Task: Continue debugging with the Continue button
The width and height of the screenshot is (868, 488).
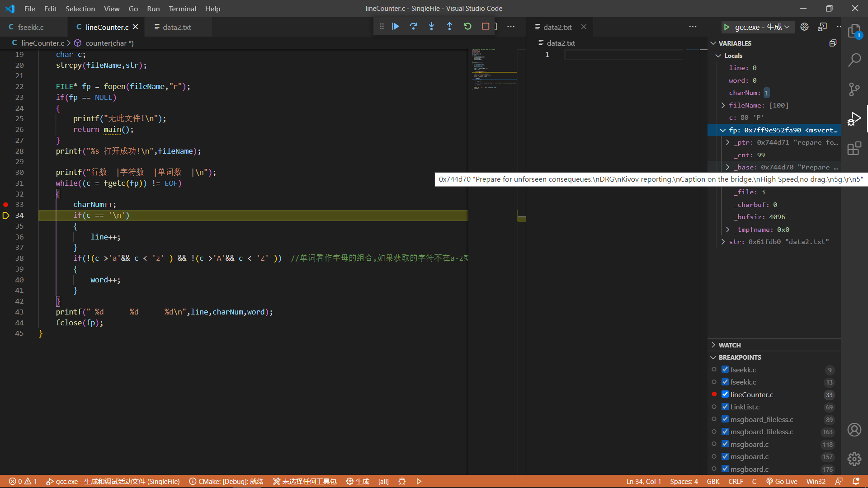Action: (396, 27)
